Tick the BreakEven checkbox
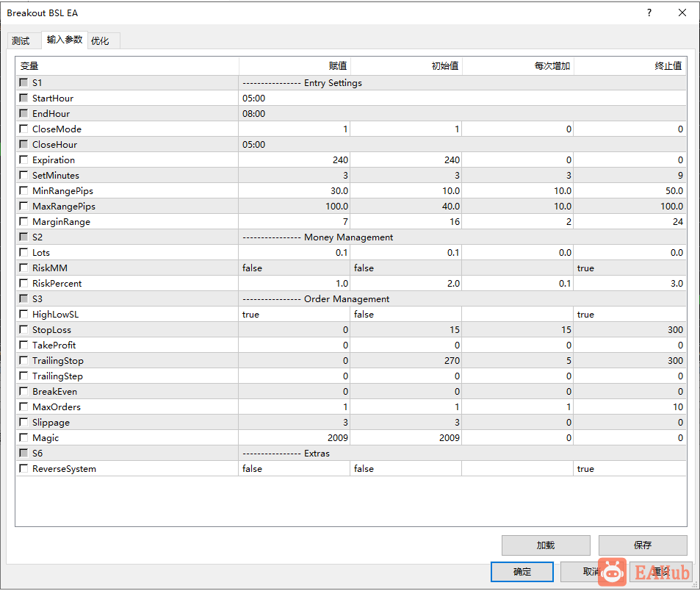Viewport: 700px width, 591px height. point(24,391)
